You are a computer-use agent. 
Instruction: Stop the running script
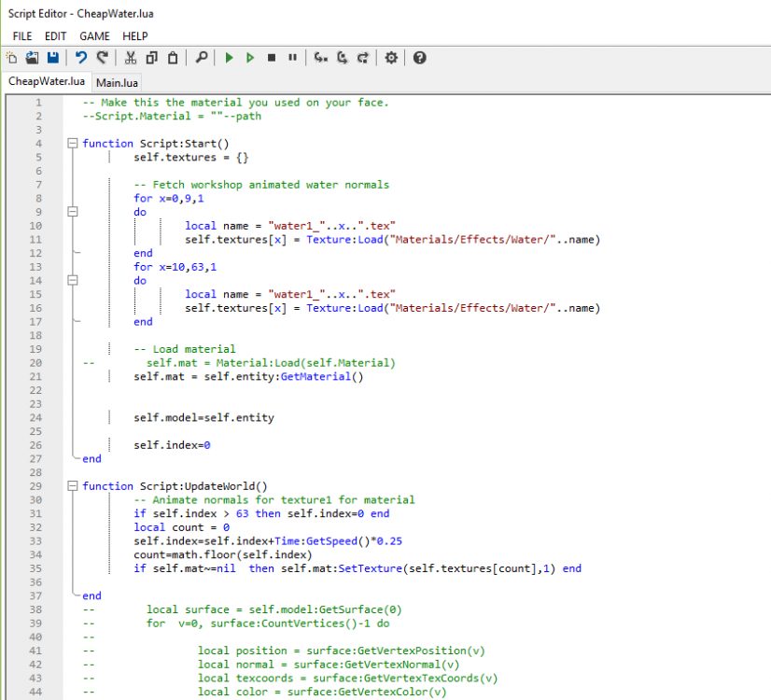(272, 58)
